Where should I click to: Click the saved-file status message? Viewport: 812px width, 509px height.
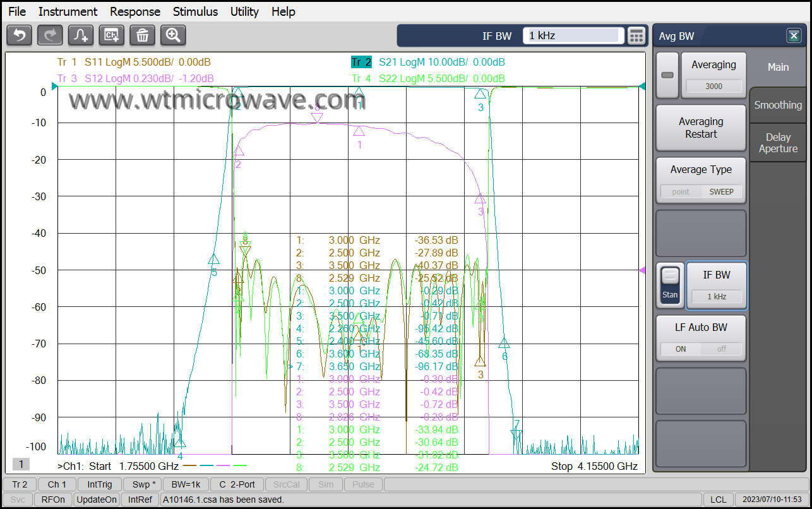[224, 500]
